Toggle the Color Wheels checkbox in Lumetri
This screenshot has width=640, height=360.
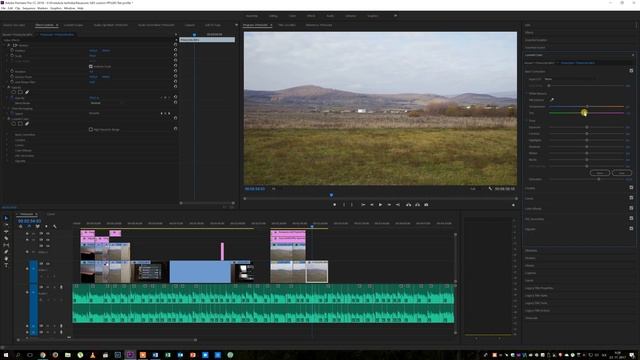click(631, 208)
